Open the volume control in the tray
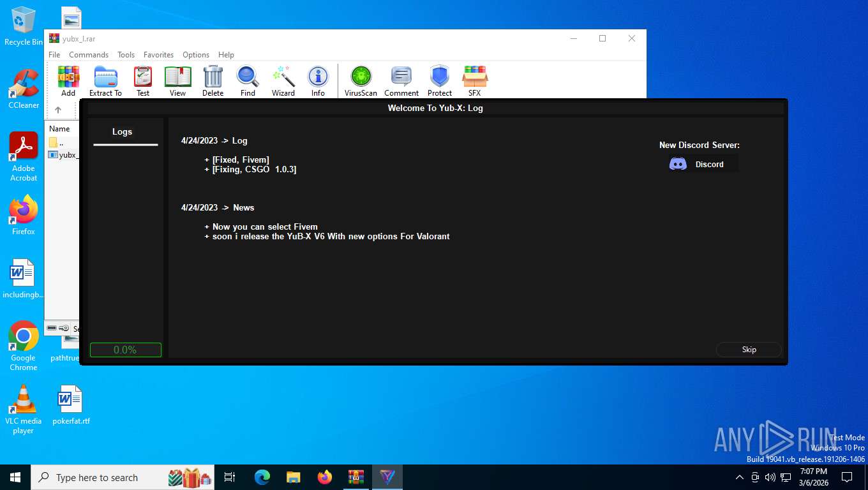Screen dimensions: 868x490 click(x=770, y=477)
